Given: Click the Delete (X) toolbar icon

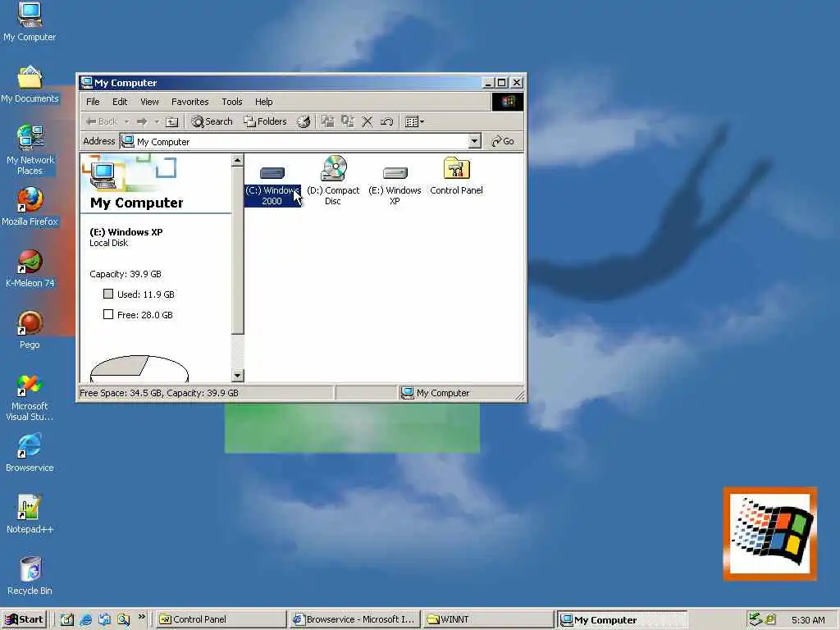Looking at the screenshot, I should [367, 121].
